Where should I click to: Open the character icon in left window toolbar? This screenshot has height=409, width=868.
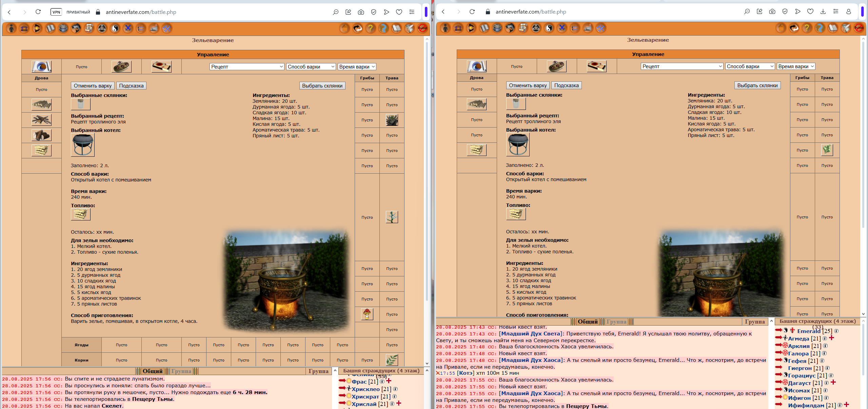point(11,28)
